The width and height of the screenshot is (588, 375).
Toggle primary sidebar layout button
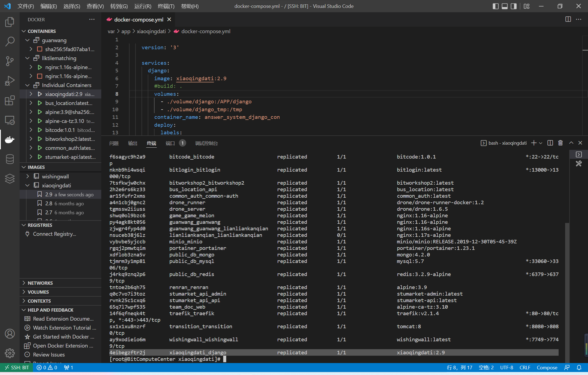point(495,6)
